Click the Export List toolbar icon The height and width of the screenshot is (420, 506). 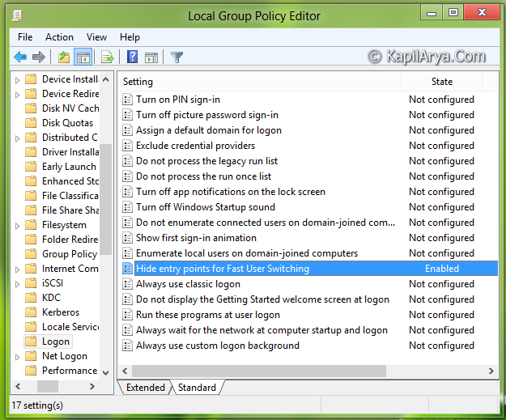point(107,57)
